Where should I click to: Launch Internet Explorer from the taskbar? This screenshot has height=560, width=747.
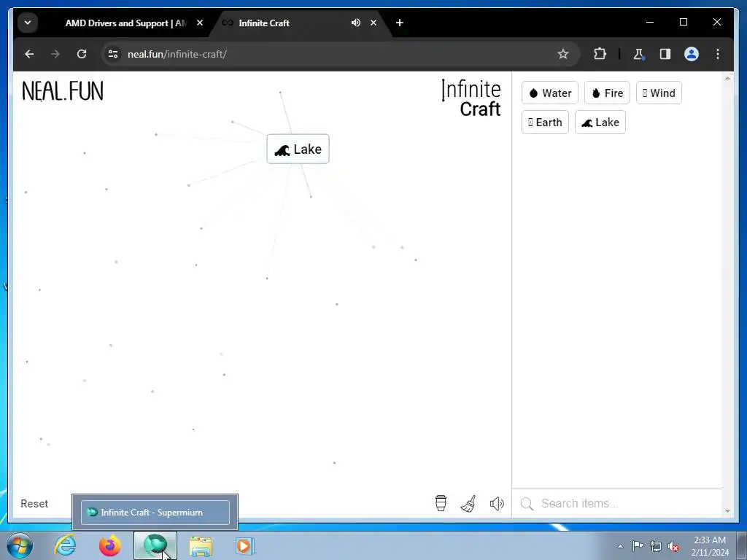pyautogui.click(x=65, y=545)
